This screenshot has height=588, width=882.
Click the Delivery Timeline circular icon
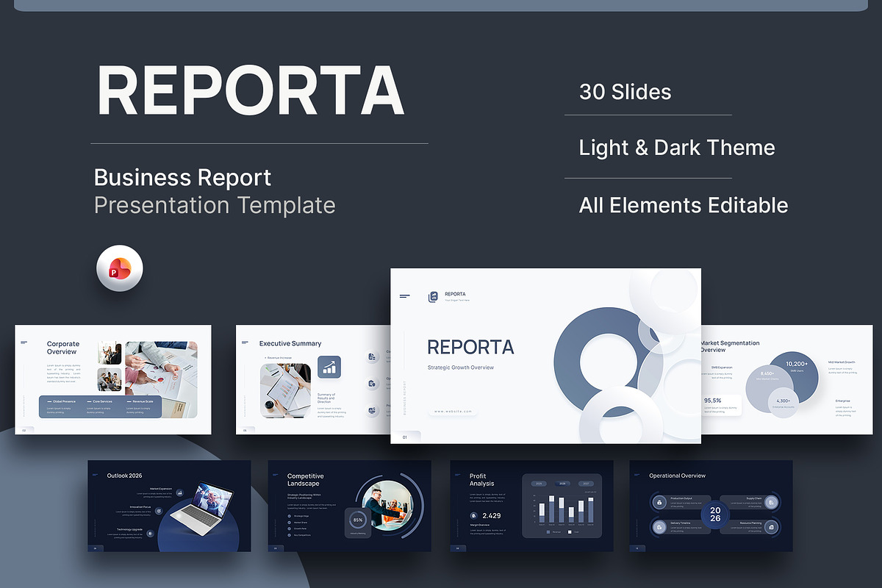pyautogui.click(x=660, y=527)
